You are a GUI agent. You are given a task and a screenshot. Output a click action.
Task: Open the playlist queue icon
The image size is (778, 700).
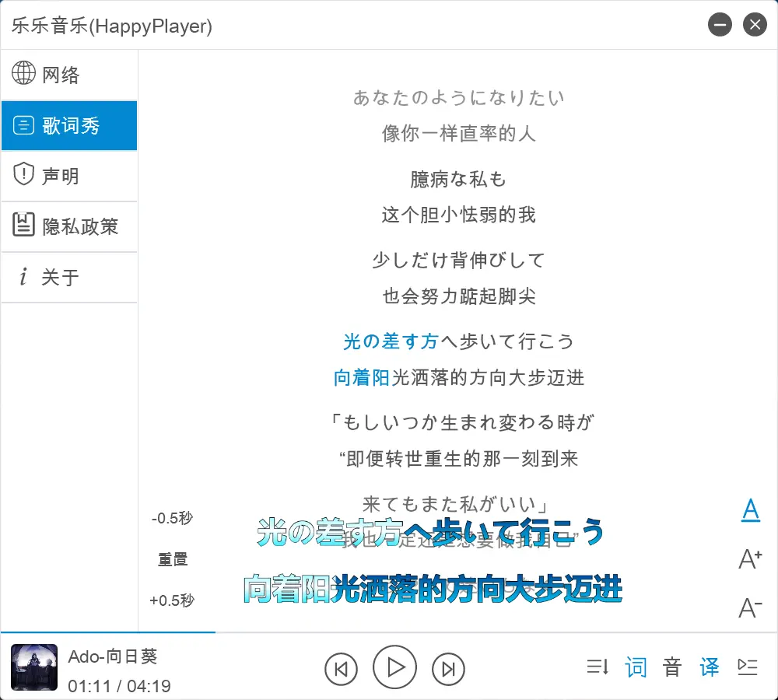(x=747, y=667)
